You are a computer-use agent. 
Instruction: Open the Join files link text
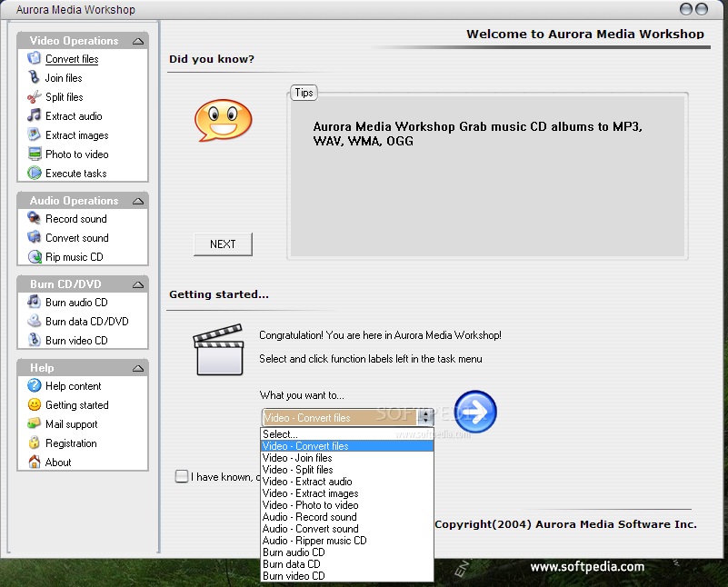coord(64,78)
